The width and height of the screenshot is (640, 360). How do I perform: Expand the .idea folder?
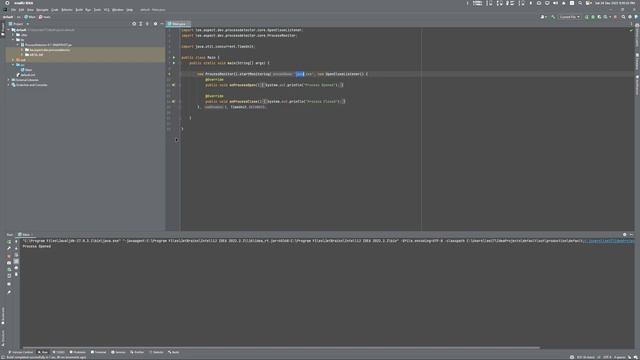click(13, 35)
